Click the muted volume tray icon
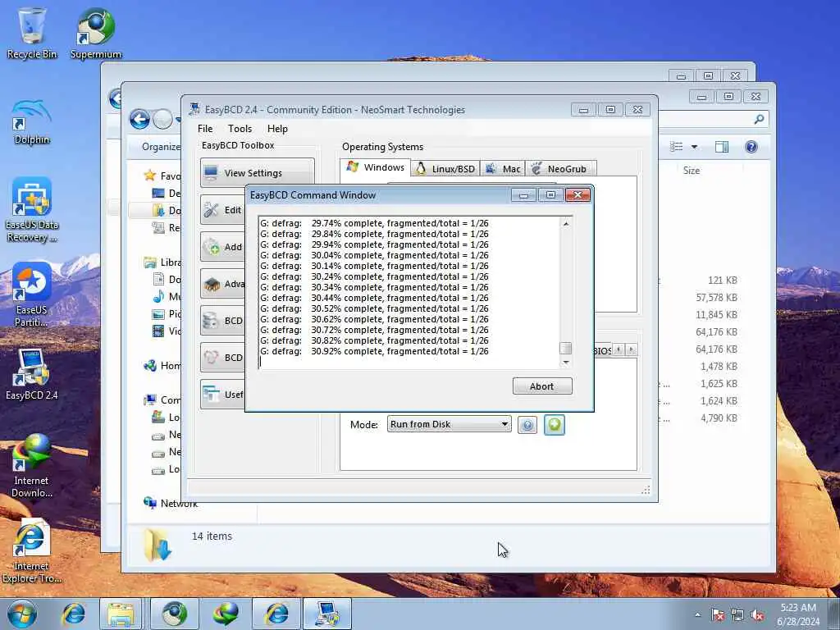840x630 pixels. pos(757,615)
